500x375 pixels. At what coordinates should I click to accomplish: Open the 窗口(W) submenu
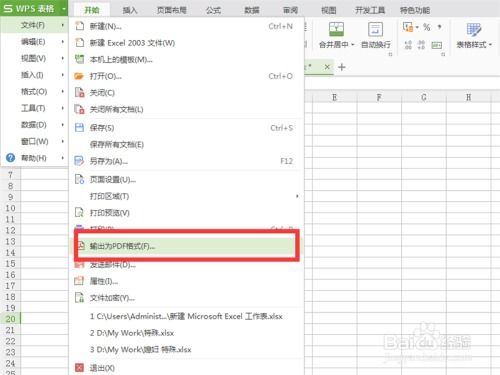point(34,141)
